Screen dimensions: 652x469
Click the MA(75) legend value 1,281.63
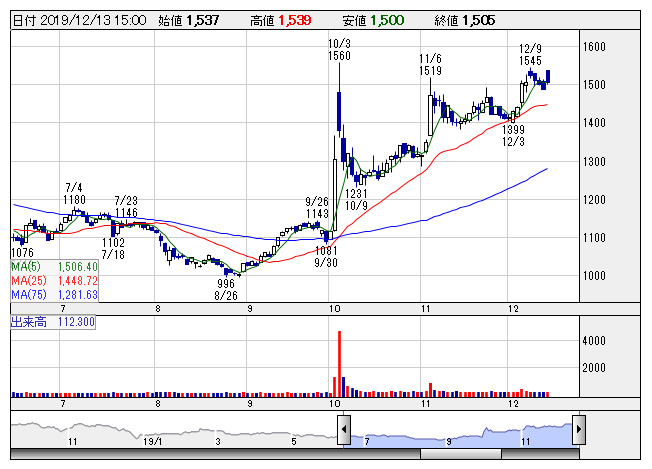(78, 295)
